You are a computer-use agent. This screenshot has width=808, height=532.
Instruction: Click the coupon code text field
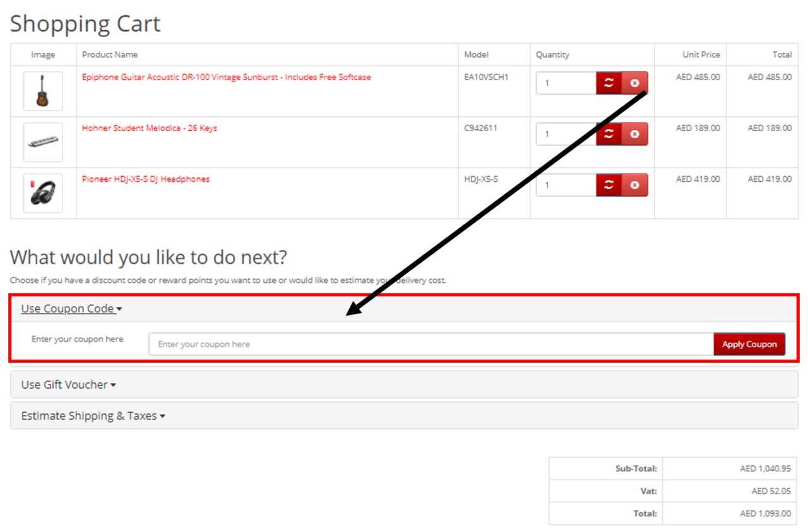tap(431, 344)
